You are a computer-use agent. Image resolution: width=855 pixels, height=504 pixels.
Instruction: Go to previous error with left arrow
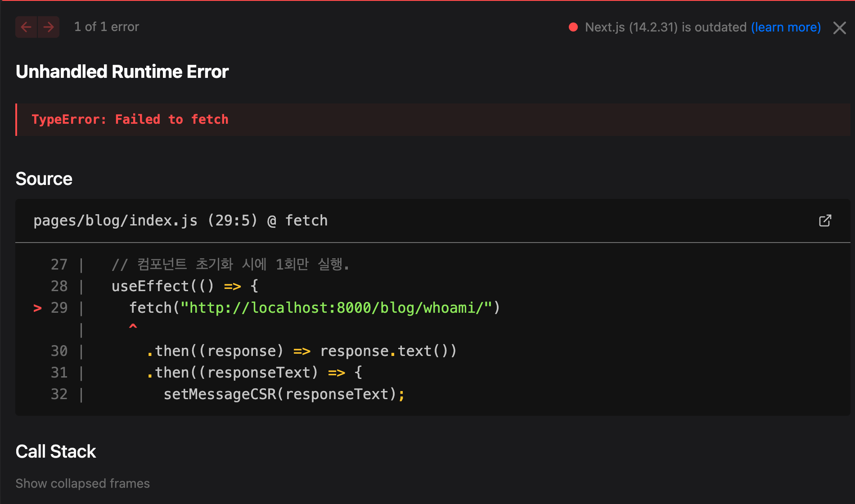click(x=26, y=27)
